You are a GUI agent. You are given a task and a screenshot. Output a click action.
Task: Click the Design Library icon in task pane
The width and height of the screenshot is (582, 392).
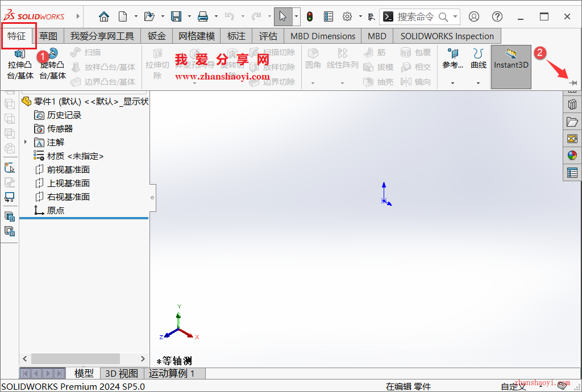pyautogui.click(x=572, y=104)
